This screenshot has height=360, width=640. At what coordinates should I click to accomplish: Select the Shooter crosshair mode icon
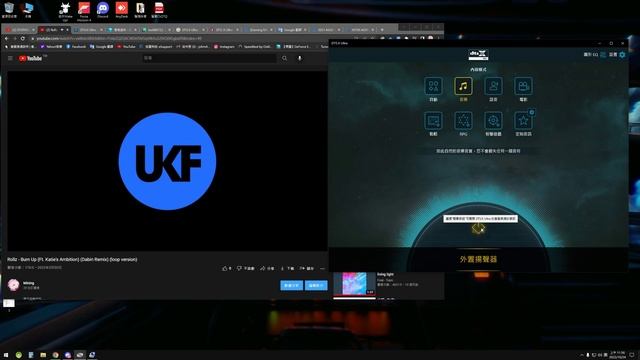(493, 121)
